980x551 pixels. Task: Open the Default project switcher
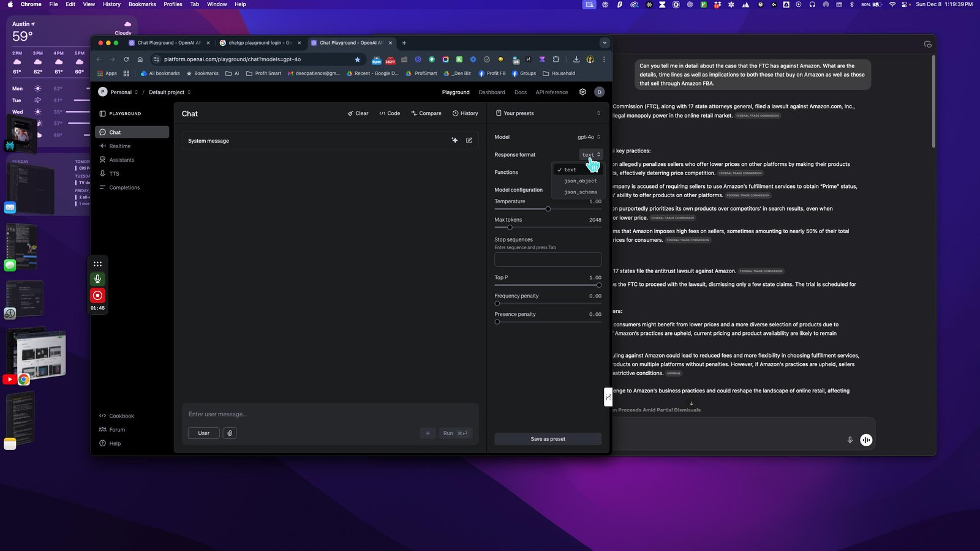point(170,92)
